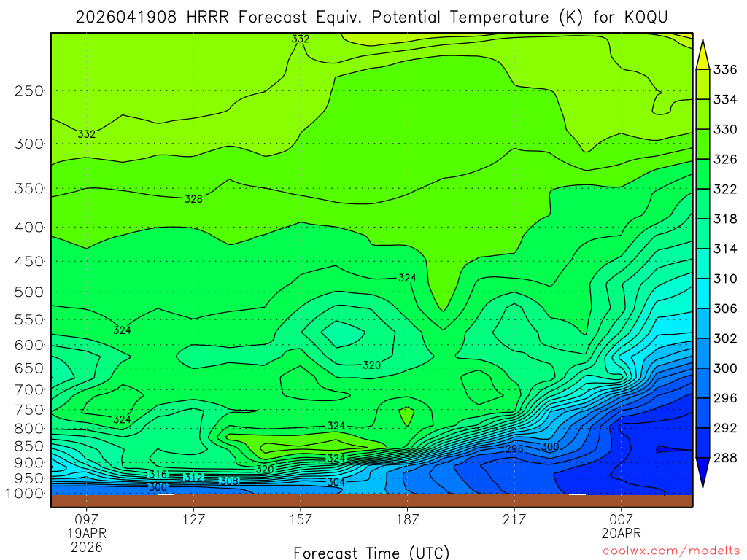Viewport: 747px width, 560px height.
Task: Click the 400 pressure axis label
Action: point(29,227)
